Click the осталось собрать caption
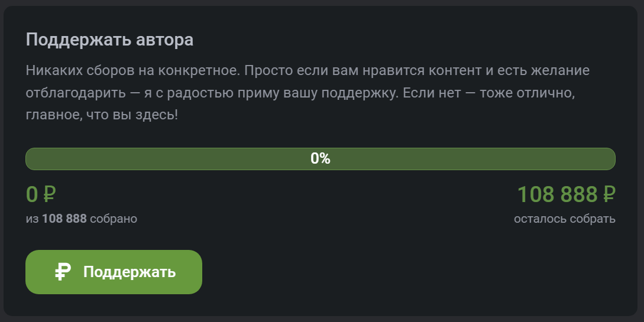Image resolution: width=644 pixels, height=322 pixels. pyautogui.click(x=565, y=219)
